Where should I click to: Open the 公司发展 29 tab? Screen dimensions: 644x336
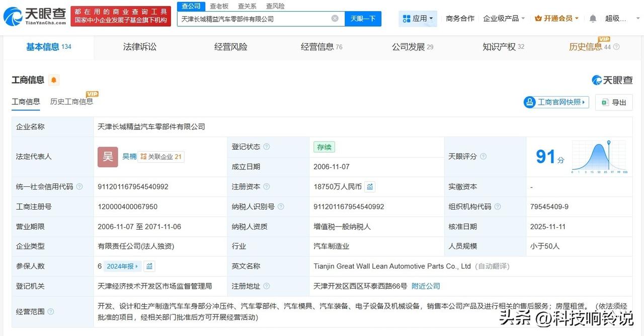[x=413, y=47]
